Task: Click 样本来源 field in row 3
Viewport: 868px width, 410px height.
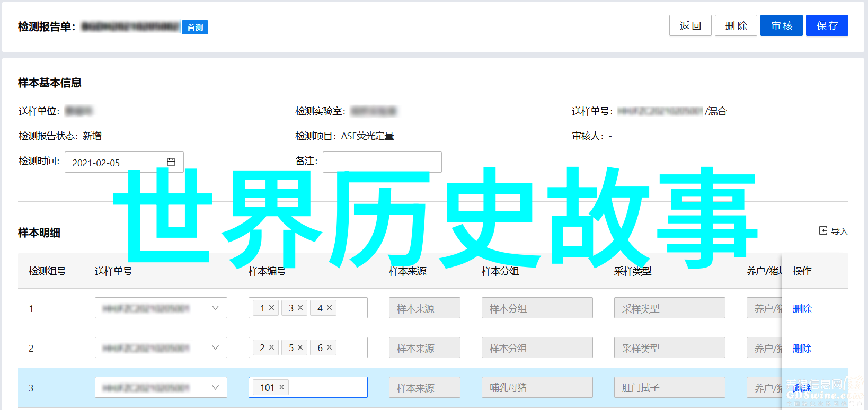Action: 424,387
